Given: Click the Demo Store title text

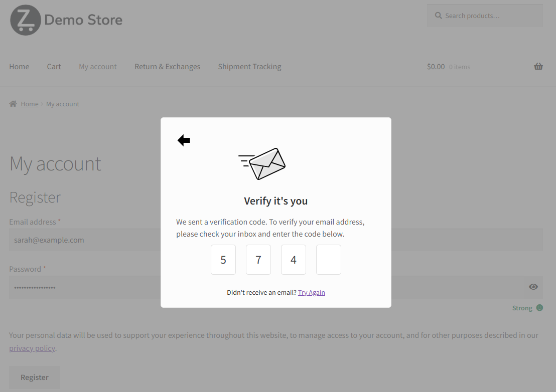Looking at the screenshot, I should [x=83, y=20].
